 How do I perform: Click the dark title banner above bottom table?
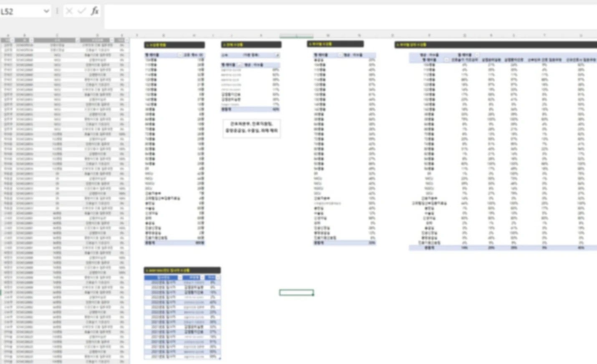point(182,270)
